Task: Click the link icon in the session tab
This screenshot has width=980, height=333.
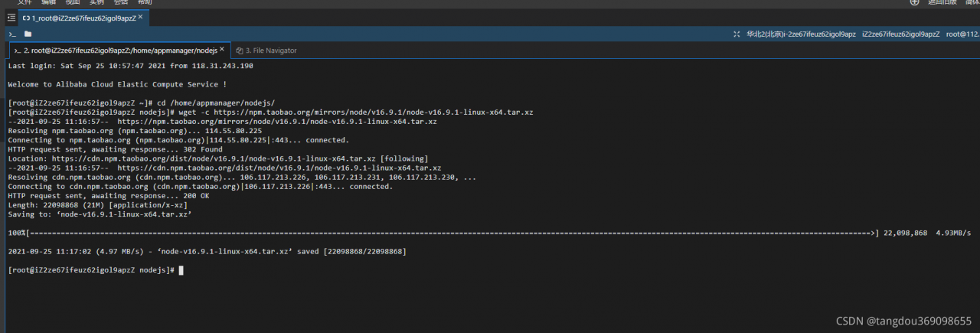Action: pyautogui.click(x=26, y=17)
